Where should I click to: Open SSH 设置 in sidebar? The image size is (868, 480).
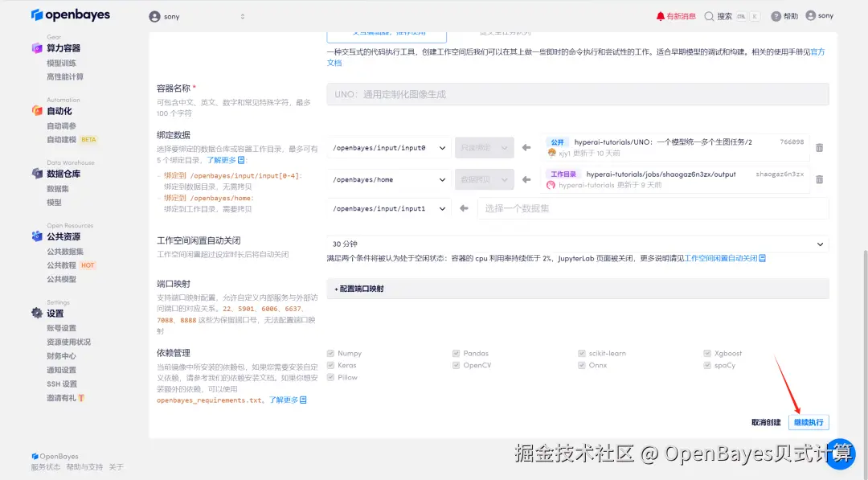coord(62,384)
